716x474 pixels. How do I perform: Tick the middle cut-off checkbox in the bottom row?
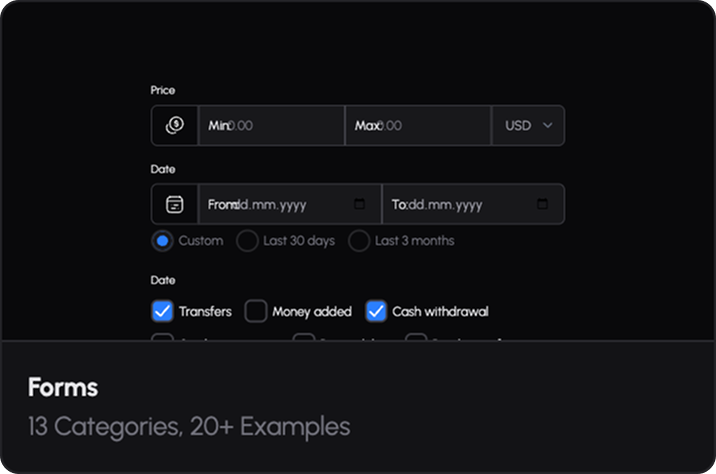(303, 338)
